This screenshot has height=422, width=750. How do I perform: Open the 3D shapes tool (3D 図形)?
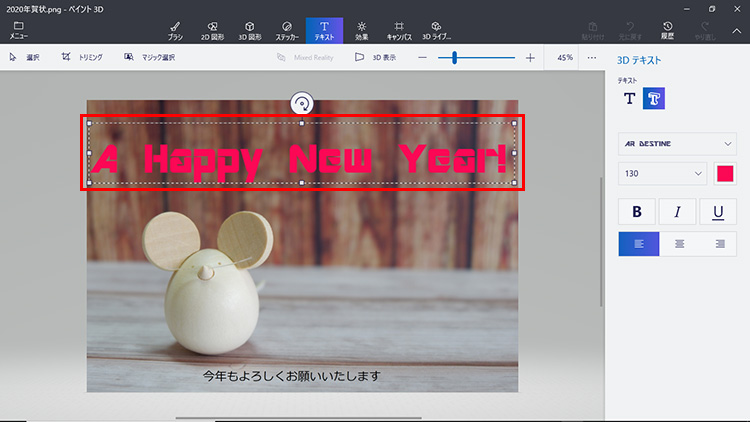pyautogui.click(x=249, y=29)
